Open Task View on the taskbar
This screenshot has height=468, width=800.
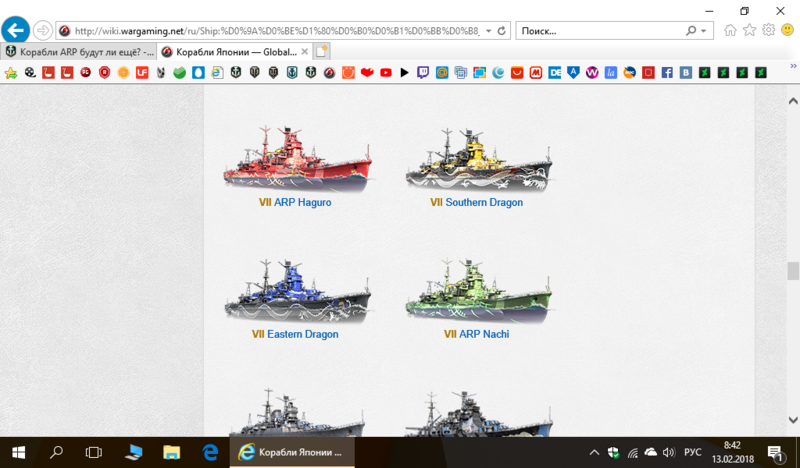[94, 452]
